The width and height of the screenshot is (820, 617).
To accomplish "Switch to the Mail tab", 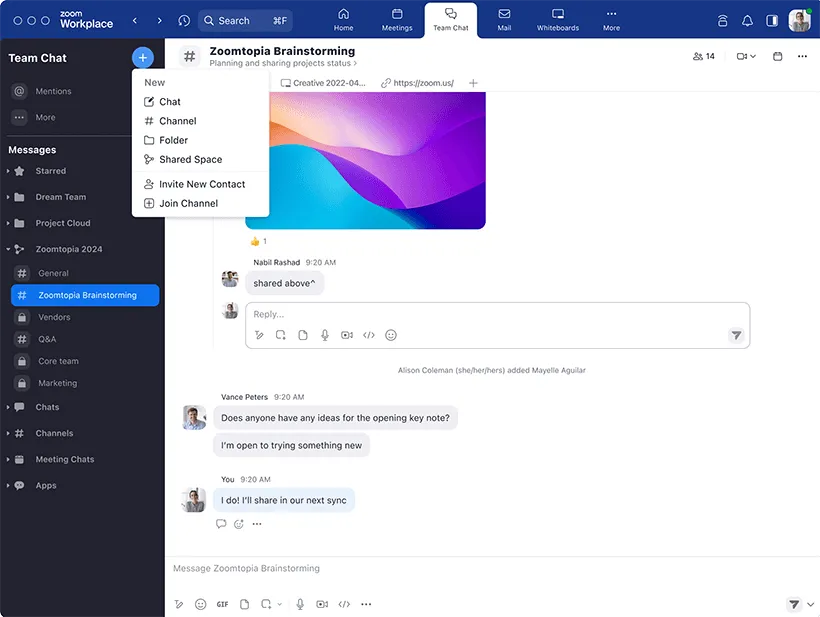I will tap(504, 20).
